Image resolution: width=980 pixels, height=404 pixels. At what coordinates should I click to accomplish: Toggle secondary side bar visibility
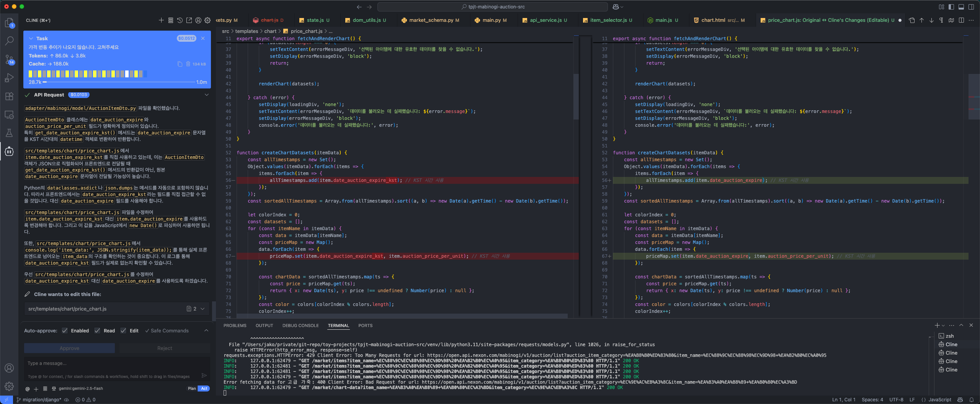coord(971,7)
